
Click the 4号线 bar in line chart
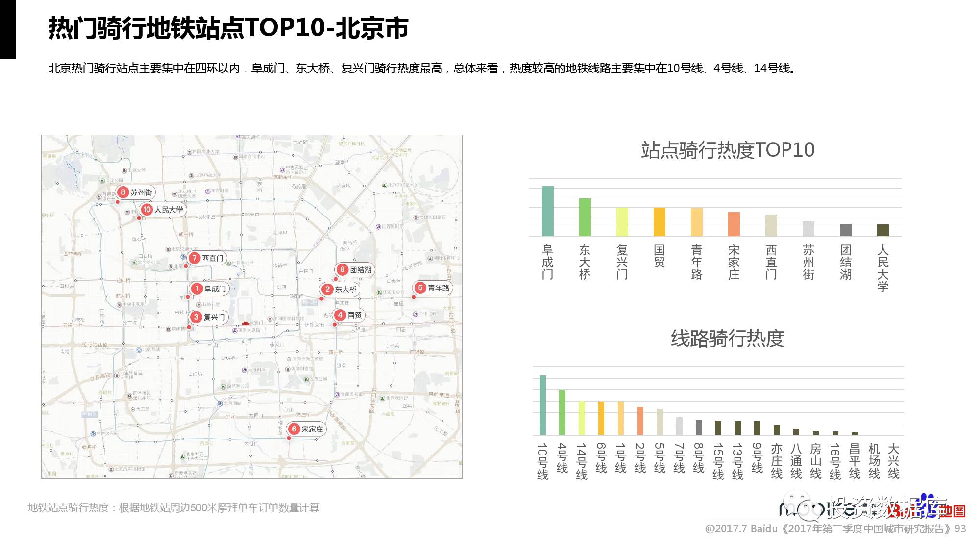point(562,412)
